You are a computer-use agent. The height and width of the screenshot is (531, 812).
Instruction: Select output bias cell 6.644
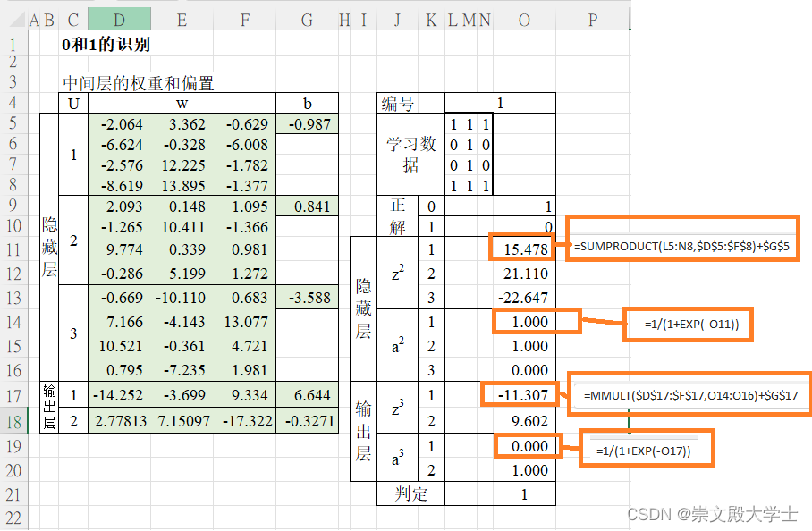307,395
